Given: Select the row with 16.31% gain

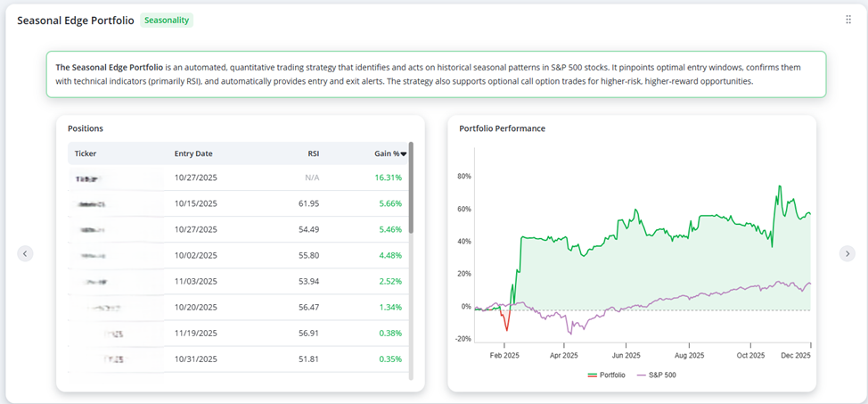Looking at the screenshot, I should click(x=238, y=177).
